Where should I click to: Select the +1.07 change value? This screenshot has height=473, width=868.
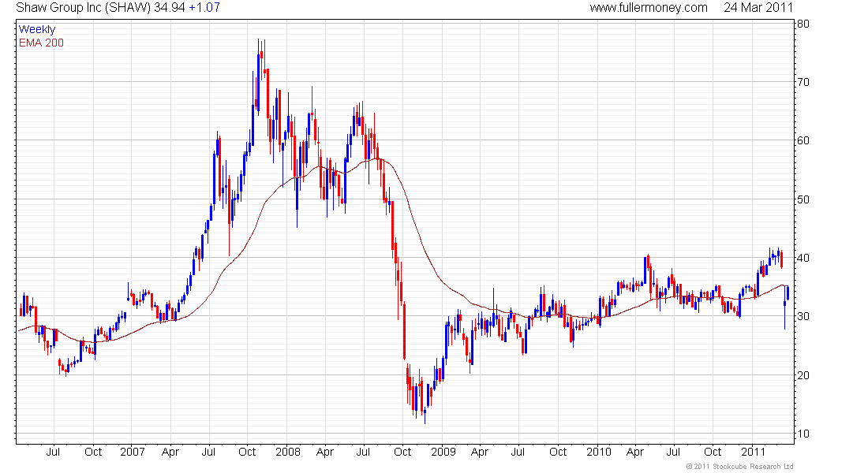204,8
